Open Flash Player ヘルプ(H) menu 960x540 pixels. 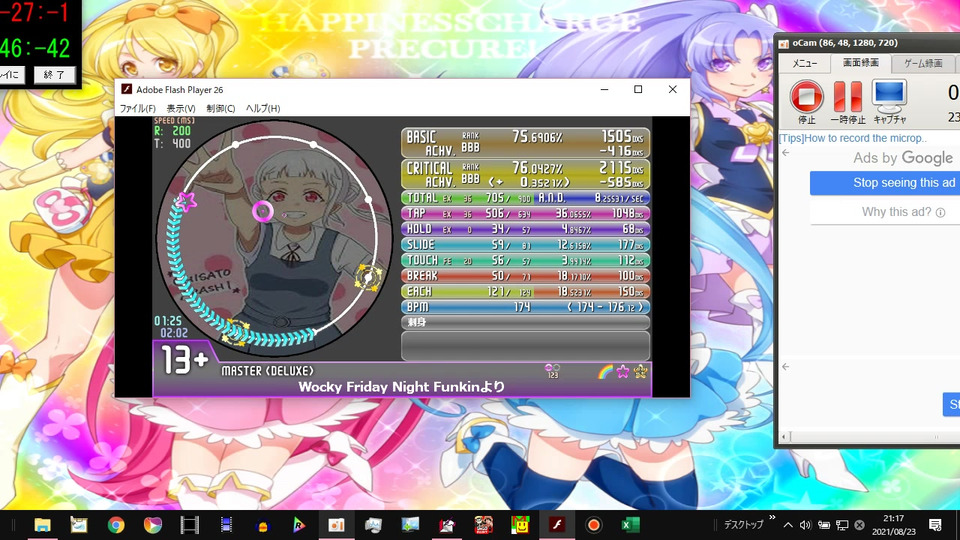tap(263, 108)
